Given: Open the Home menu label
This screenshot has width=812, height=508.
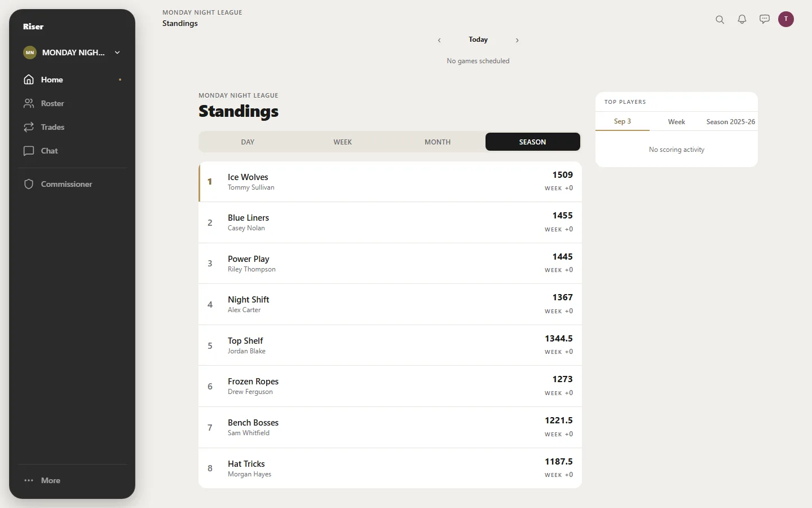Looking at the screenshot, I should [x=52, y=80].
